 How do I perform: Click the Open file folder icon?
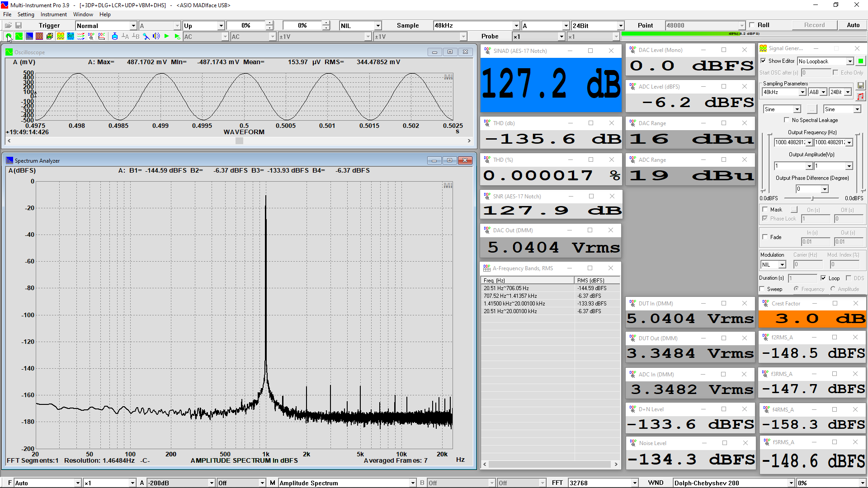tap(8, 25)
